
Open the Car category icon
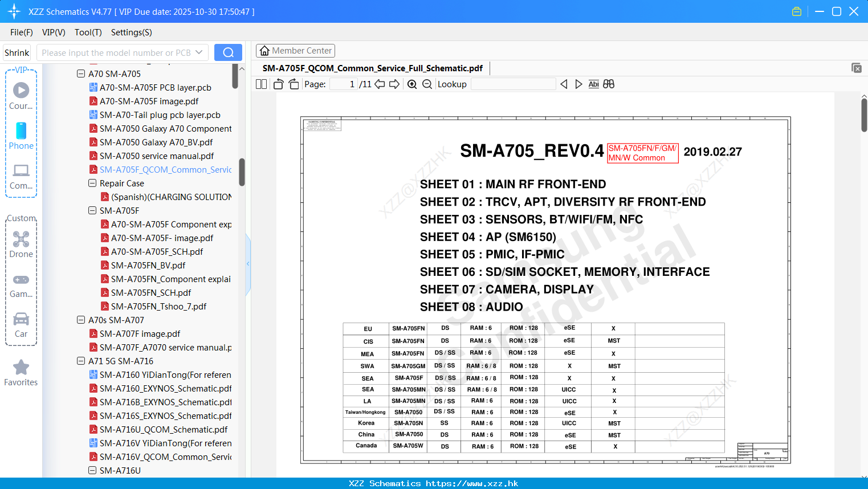(x=21, y=319)
